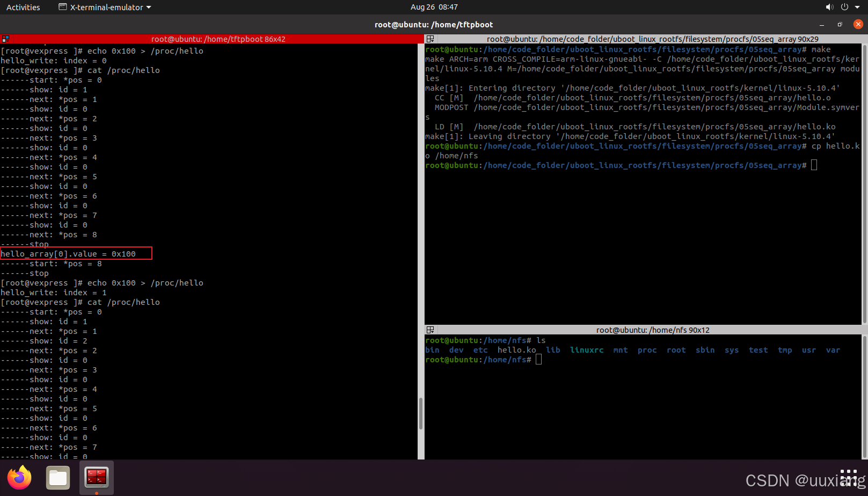Click the 'bin' directory in ls output

432,350
